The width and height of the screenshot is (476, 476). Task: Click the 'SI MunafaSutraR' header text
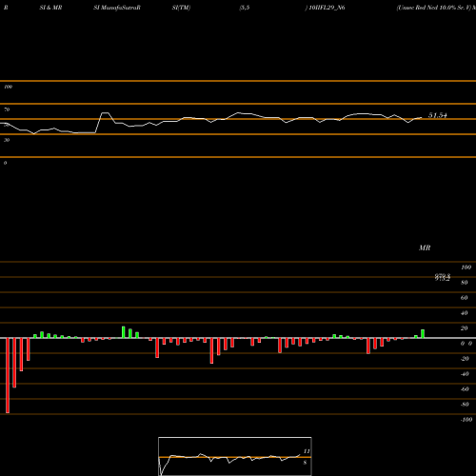[x=117, y=8]
